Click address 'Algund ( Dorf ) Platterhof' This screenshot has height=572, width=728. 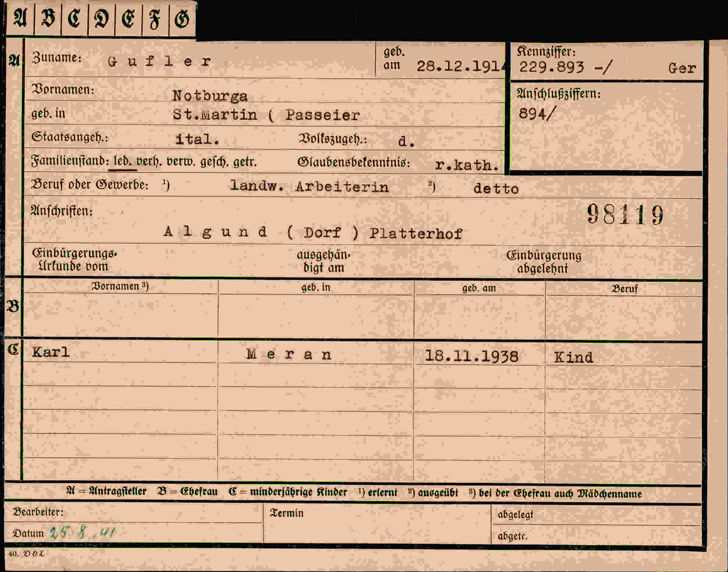tap(313, 232)
